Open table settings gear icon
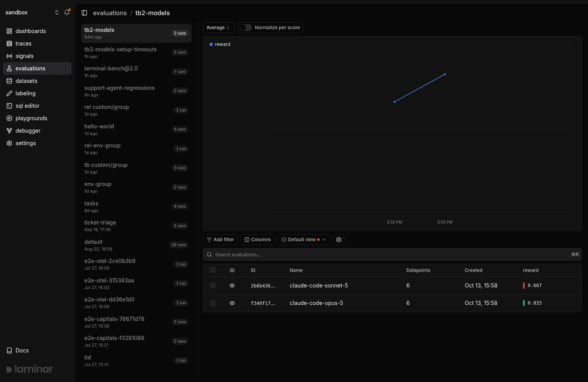This screenshot has width=588, height=382. [339, 240]
